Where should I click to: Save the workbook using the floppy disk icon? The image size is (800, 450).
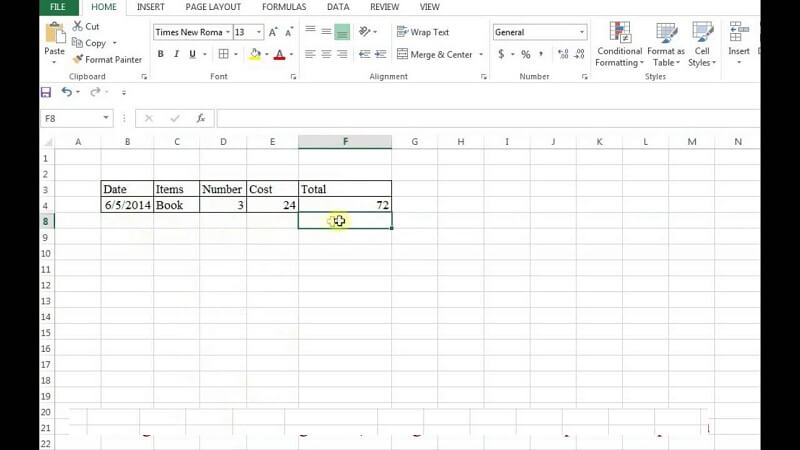pos(46,92)
